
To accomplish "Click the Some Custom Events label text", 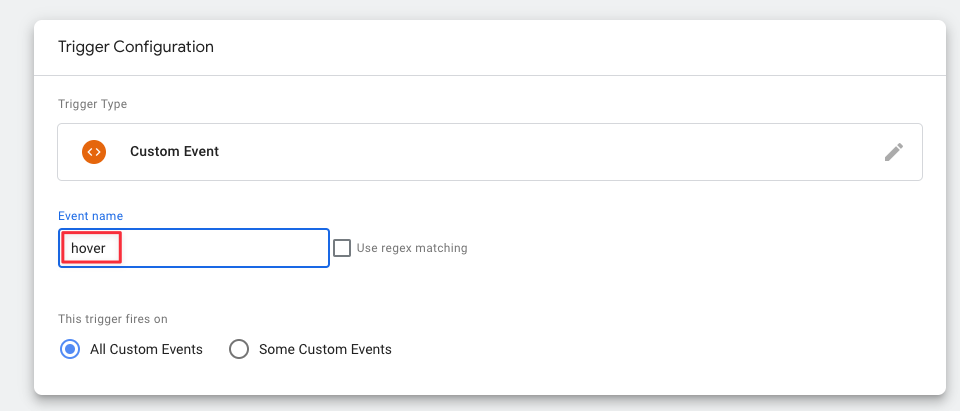I will [x=325, y=349].
